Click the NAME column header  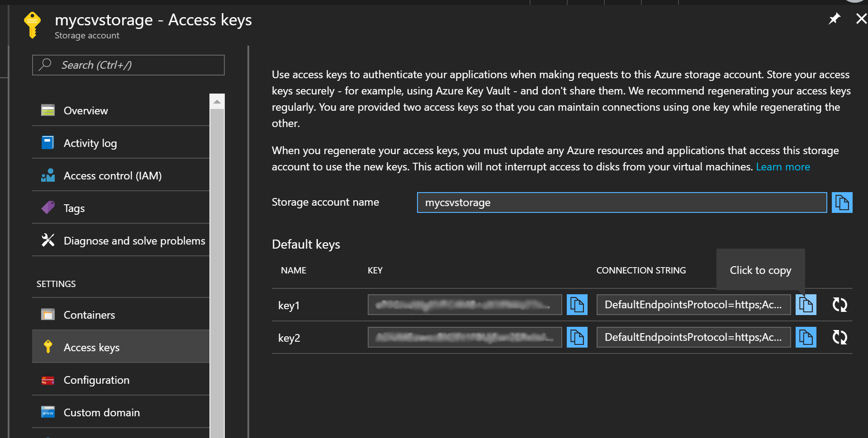[x=294, y=270]
